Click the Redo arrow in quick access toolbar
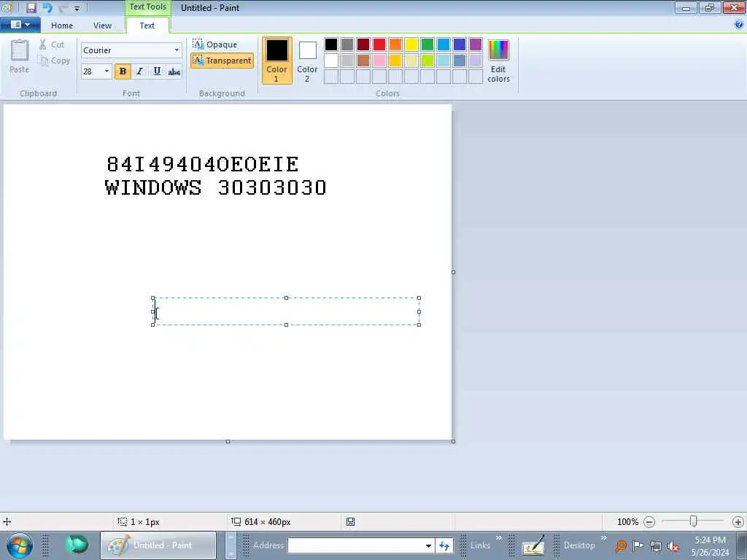 tap(63, 7)
